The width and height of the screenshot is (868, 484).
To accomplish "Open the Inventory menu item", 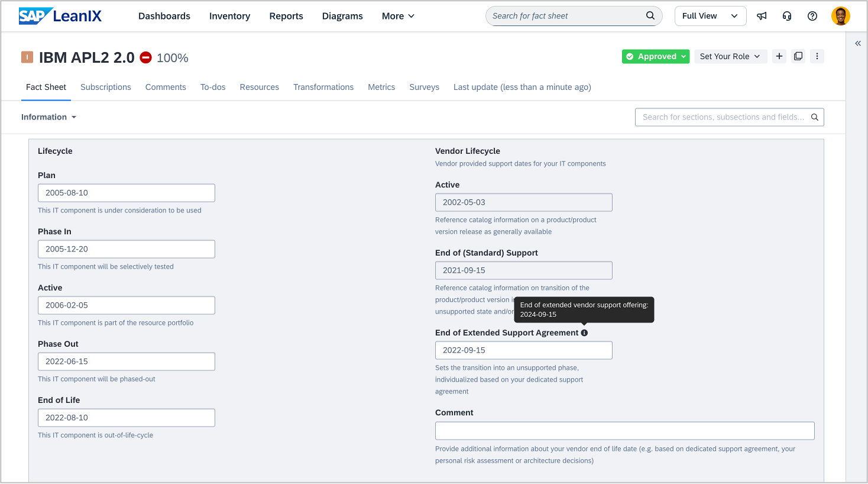I will coord(229,16).
